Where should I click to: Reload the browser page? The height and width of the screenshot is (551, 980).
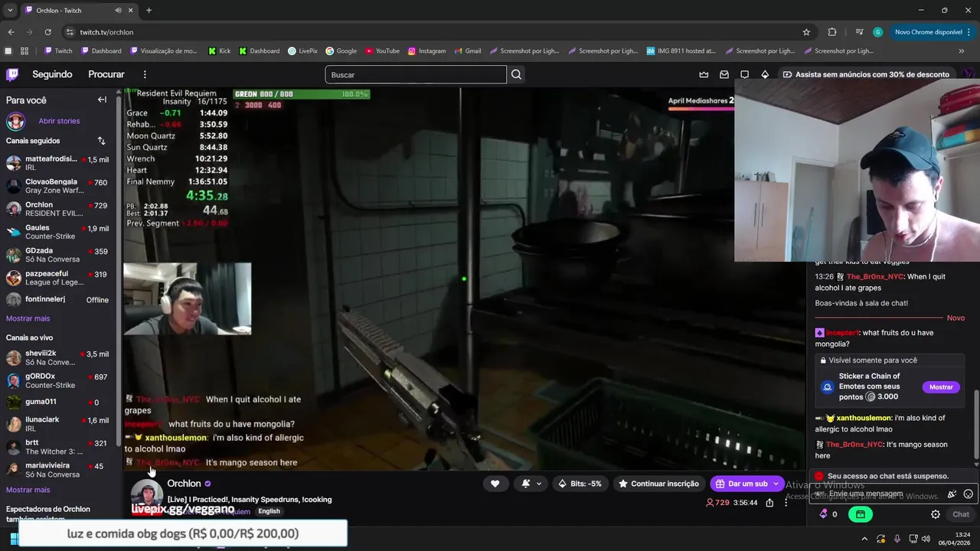(x=47, y=32)
